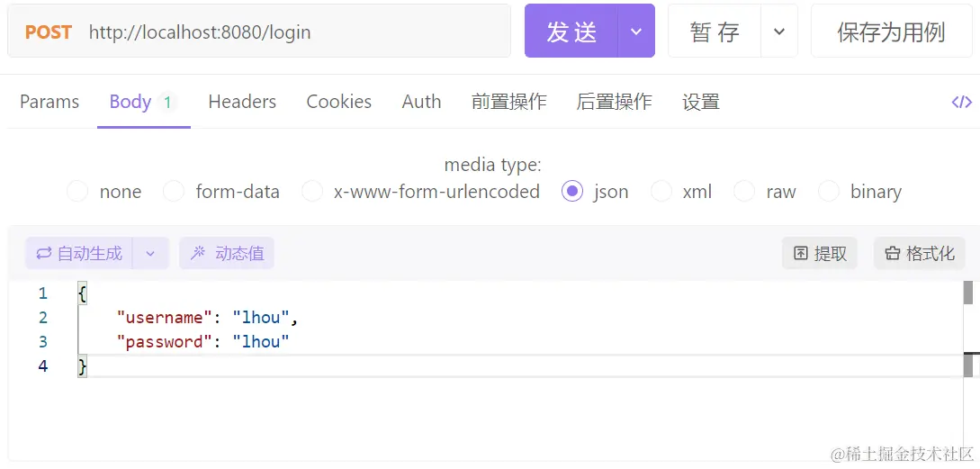
Task: Click the POST method selector
Action: pos(49,32)
